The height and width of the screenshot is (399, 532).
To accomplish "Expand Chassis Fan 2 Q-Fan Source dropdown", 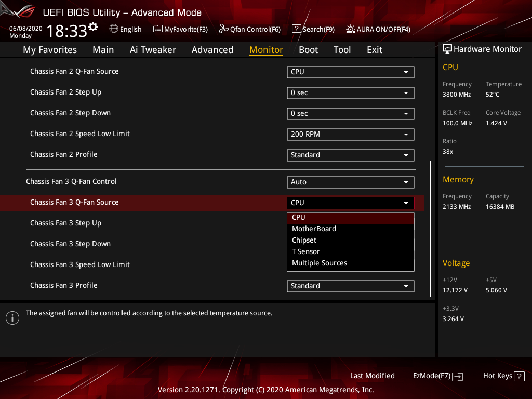I will (351, 72).
